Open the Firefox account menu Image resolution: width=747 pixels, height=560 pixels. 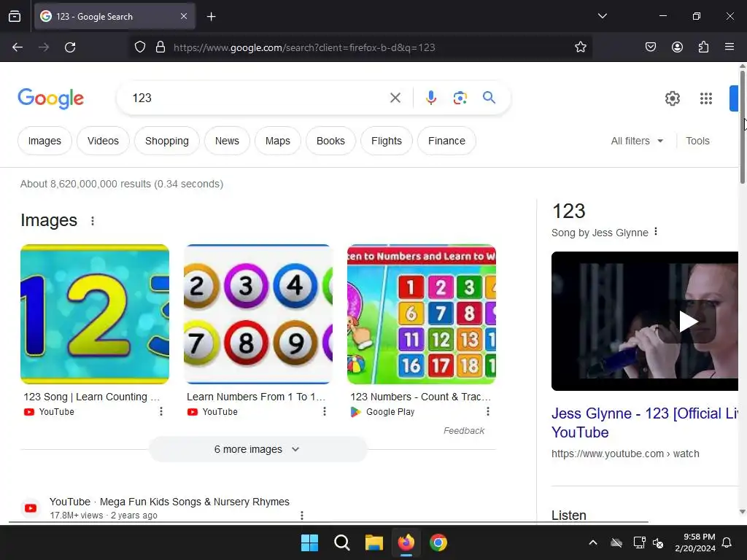pos(677,47)
